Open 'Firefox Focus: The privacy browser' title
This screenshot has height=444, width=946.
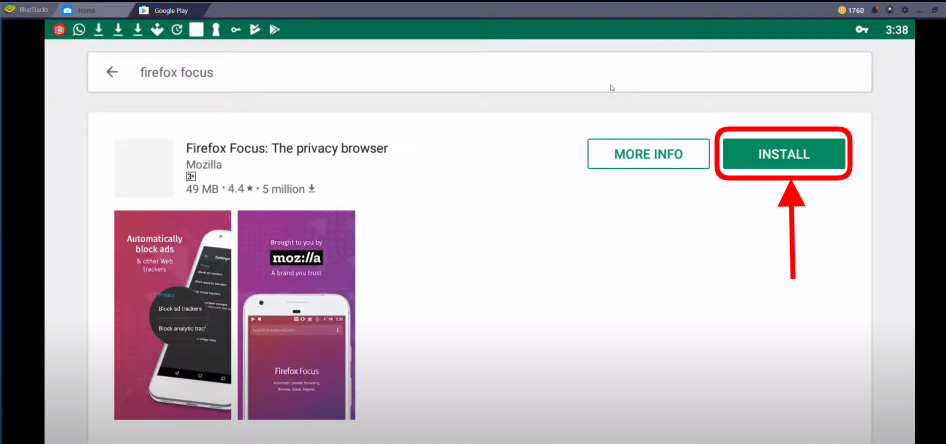pos(287,148)
